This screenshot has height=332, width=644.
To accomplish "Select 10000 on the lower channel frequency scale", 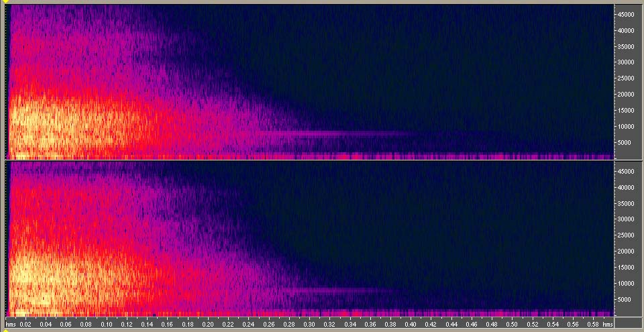I will 626,284.
